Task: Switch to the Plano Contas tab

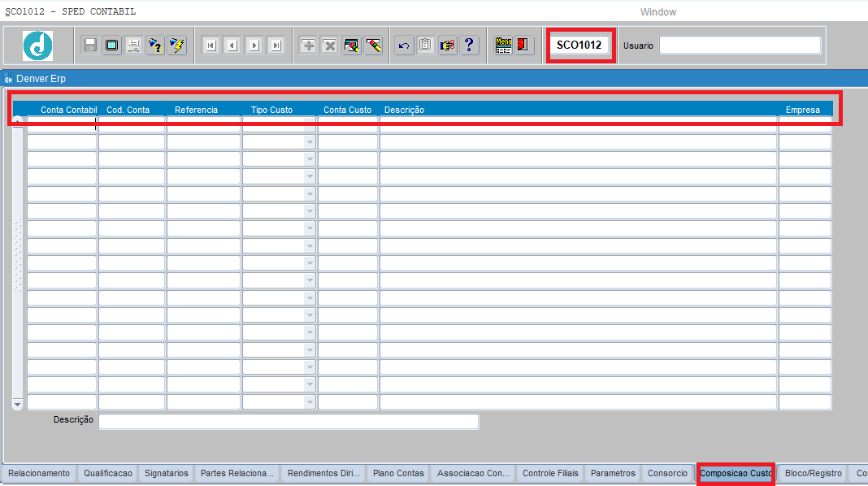Action: click(x=398, y=474)
